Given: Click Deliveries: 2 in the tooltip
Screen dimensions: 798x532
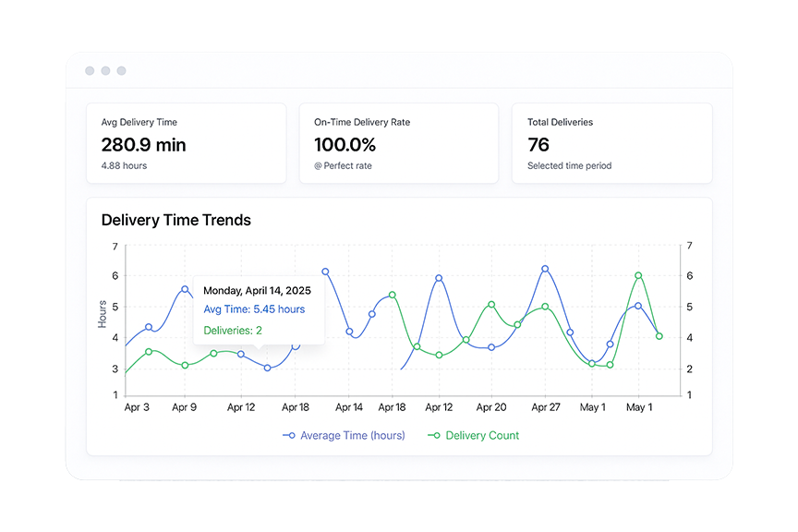Looking at the screenshot, I should [x=233, y=330].
